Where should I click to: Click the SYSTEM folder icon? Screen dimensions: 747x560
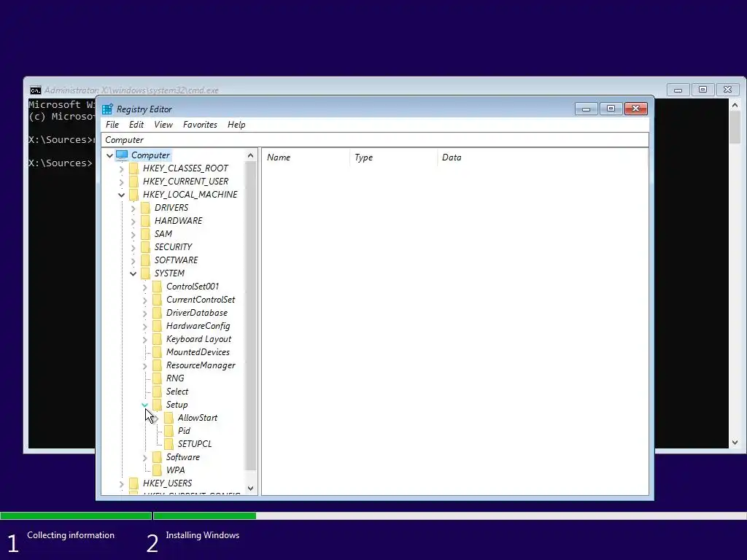[146, 273]
